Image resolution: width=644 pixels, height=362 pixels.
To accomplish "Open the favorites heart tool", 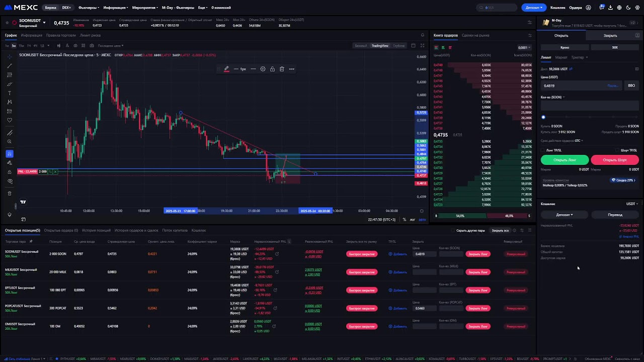I will point(10,120).
